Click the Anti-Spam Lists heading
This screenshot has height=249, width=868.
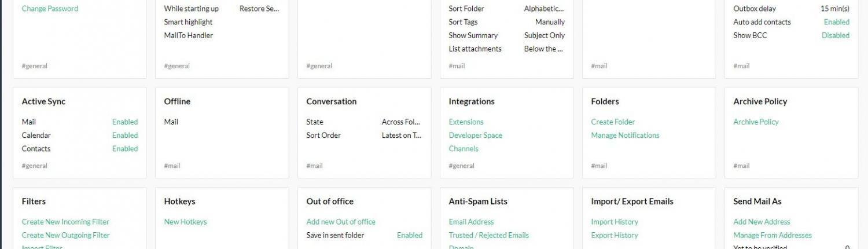[x=478, y=202]
